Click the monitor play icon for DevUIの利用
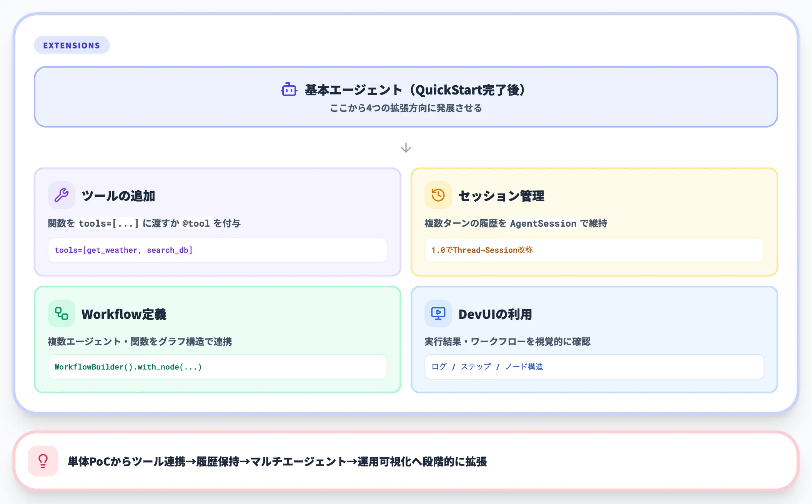Image resolution: width=812 pixels, height=504 pixels. [x=438, y=313]
